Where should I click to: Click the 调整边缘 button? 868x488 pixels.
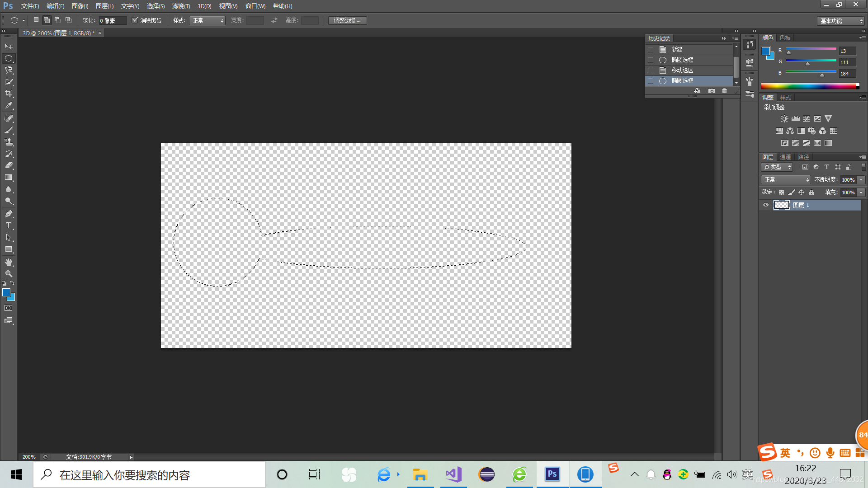click(x=347, y=21)
